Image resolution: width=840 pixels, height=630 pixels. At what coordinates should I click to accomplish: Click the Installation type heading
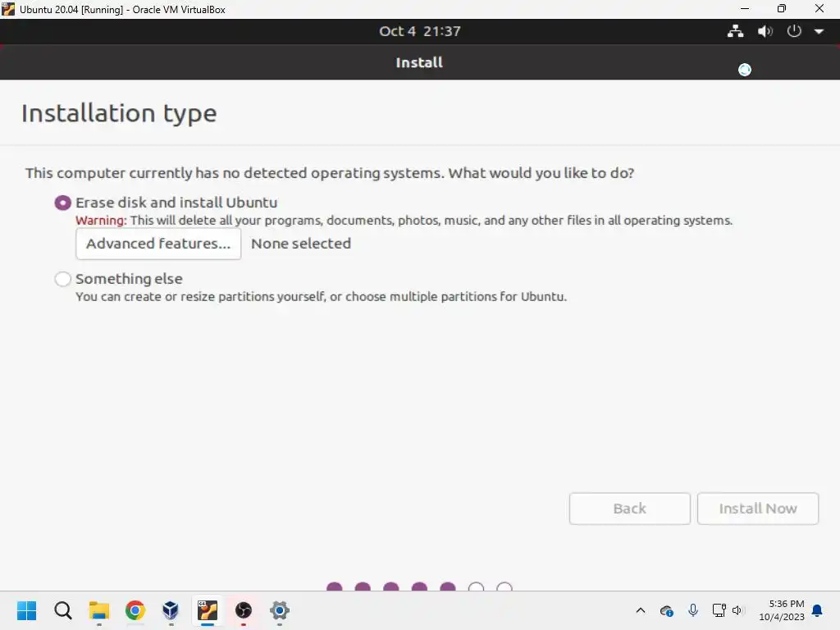(119, 113)
